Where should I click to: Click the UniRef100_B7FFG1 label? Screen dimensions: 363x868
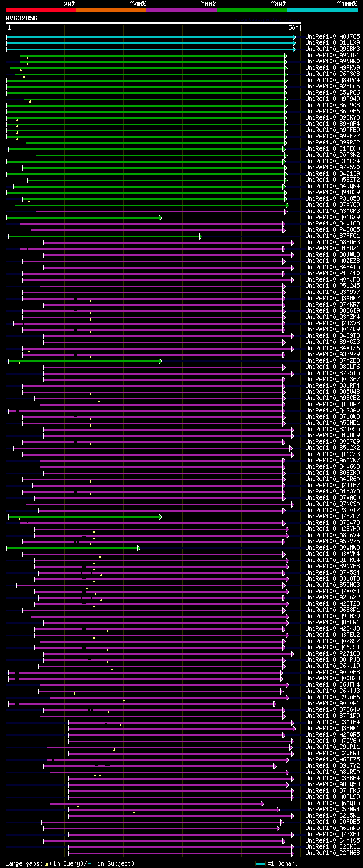pos(332,236)
